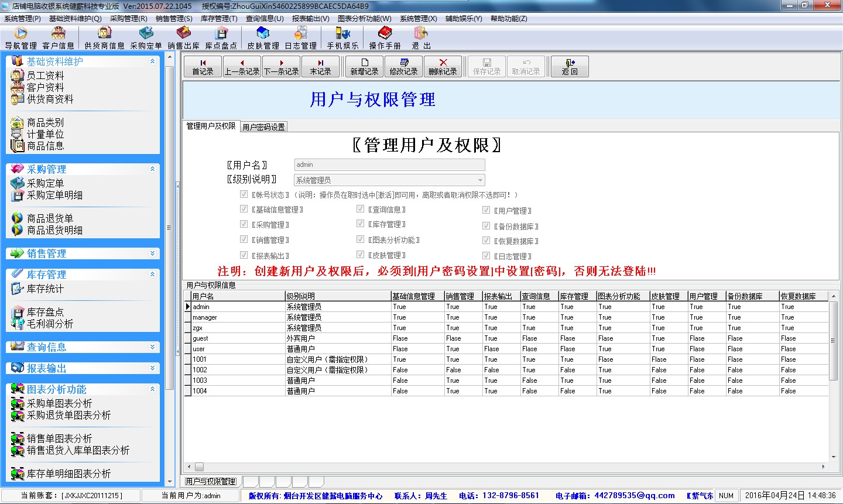The height and width of the screenshot is (504, 843).
Task: Open the 皮肤管理 skin manager icon
Action: [x=263, y=38]
